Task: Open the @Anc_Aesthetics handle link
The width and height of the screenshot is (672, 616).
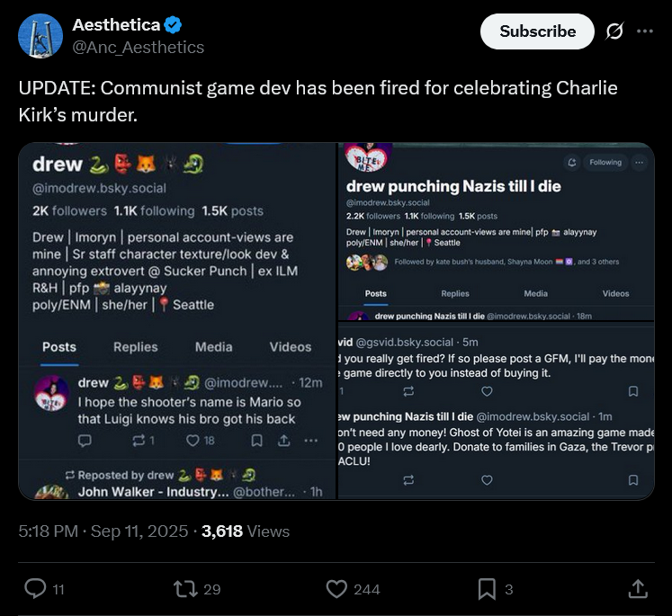Action: [139, 47]
